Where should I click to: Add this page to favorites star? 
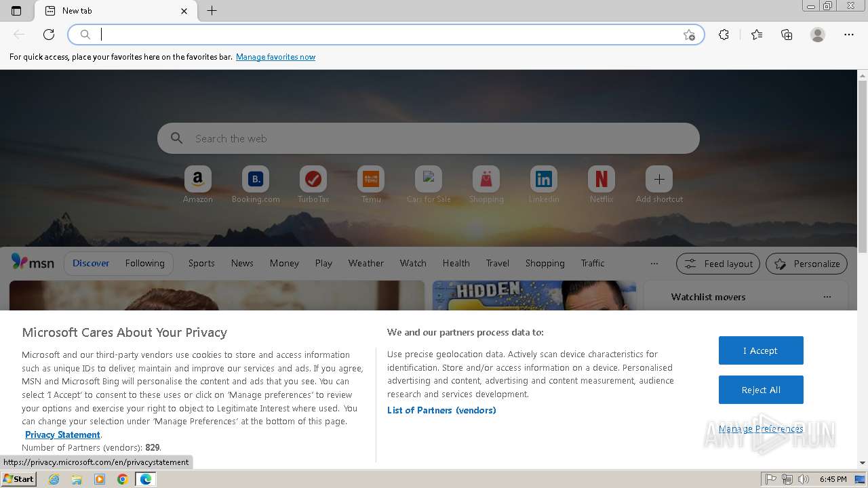(689, 35)
